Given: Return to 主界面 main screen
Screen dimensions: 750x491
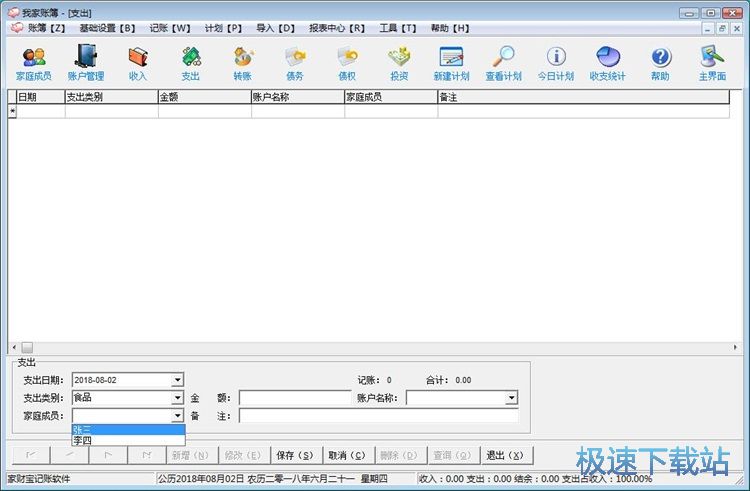Looking at the screenshot, I should pos(712,63).
